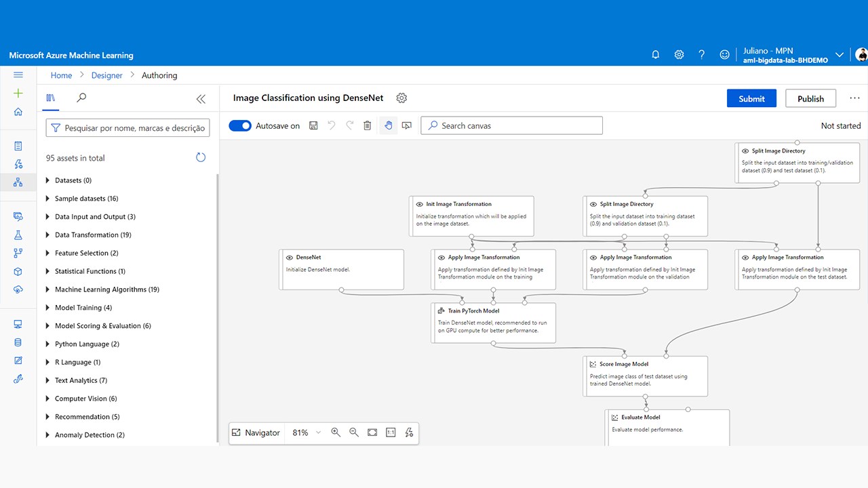The image size is (868, 488).
Task: Click the plus Create new icon
Action: (18, 94)
